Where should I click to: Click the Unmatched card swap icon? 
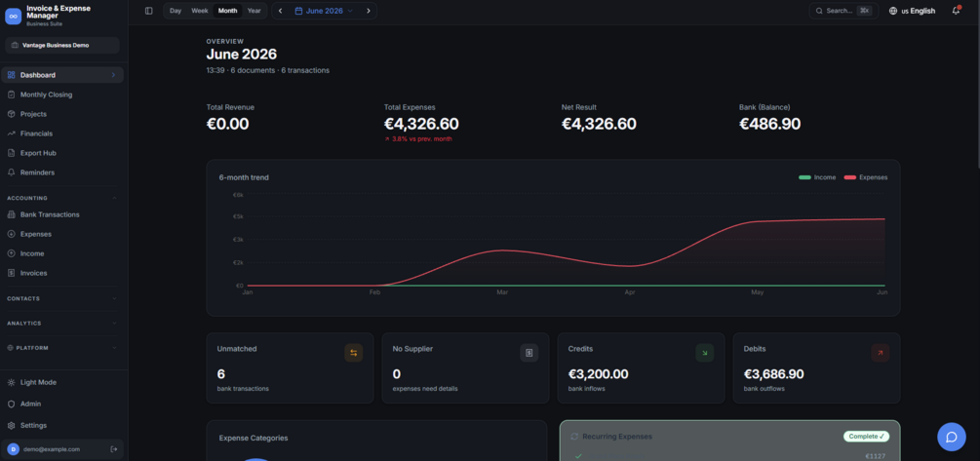[353, 353]
